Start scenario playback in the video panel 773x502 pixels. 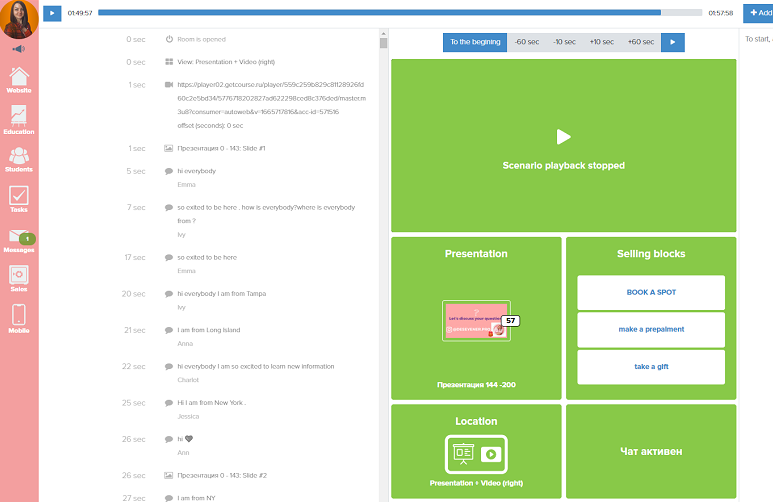click(x=563, y=137)
